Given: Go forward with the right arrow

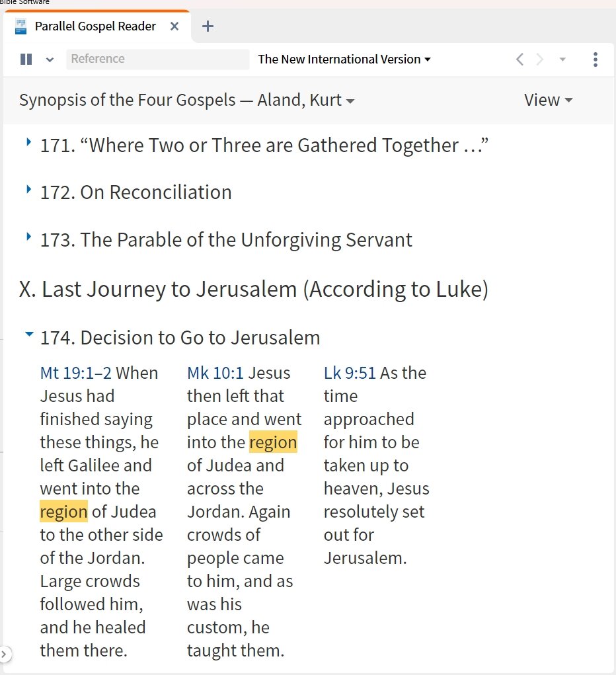Looking at the screenshot, I should coord(539,60).
